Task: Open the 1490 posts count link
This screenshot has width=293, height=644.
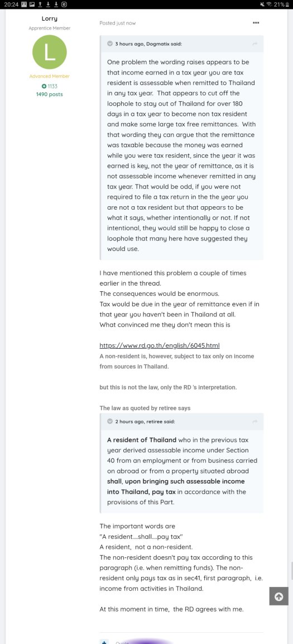Action: click(x=50, y=94)
